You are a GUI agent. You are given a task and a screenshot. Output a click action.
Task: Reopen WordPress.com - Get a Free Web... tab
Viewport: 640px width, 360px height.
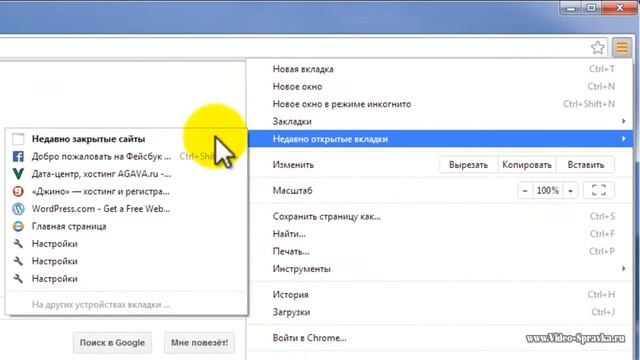pos(127,209)
